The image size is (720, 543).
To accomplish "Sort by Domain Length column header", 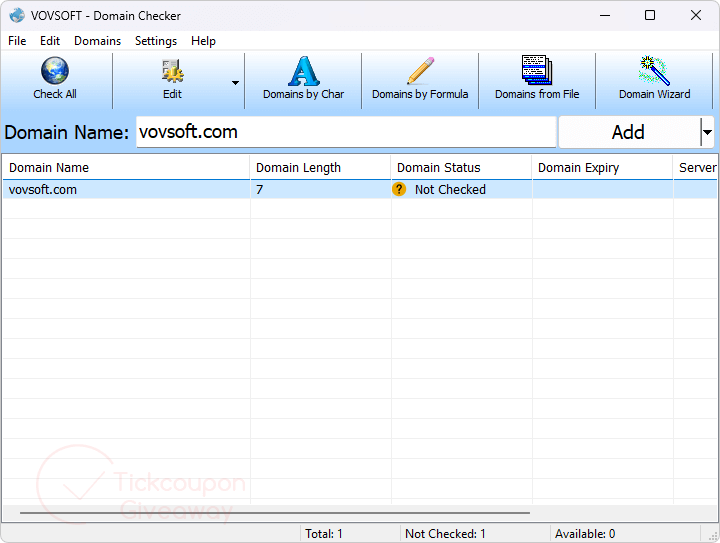I will click(321, 168).
